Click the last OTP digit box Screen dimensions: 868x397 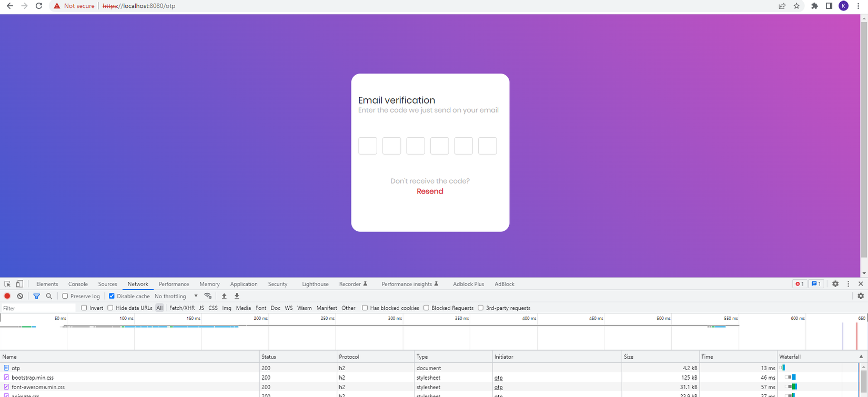pyautogui.click(x=488, y=146)
